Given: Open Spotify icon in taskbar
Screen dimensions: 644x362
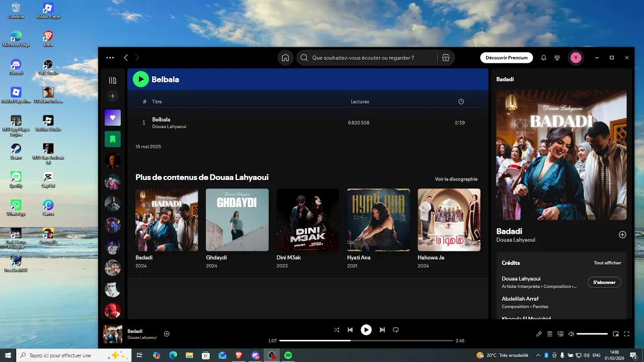Looking at the screenshot, I should click(x=288, y=355).
